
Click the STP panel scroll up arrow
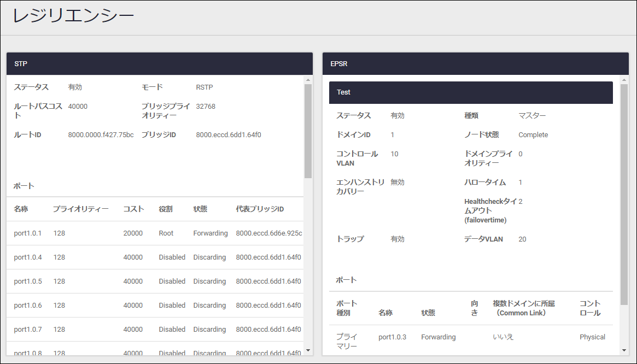pyautogui.click(x=308, y=80)
